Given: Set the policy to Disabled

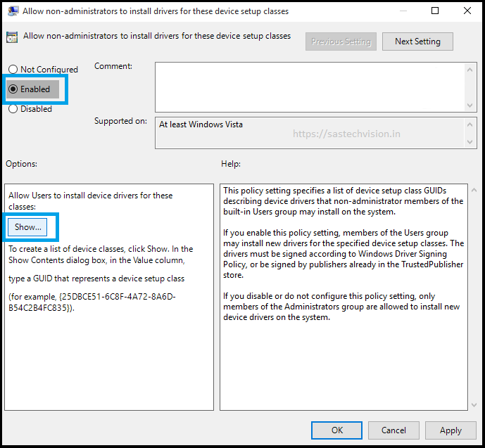Looking at the screenshot, I should click(x=13, y=109).
